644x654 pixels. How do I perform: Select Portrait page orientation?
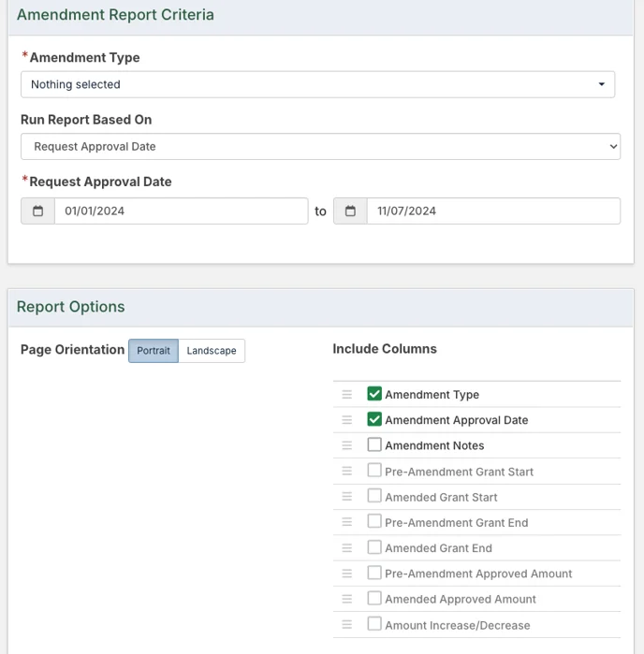click(154, 350)
